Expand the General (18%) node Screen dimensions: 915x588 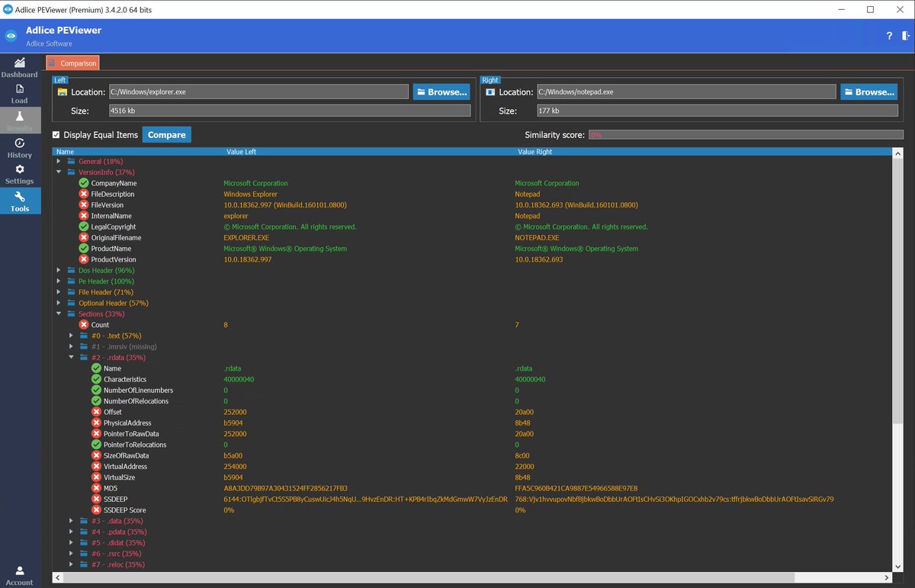coord(59,162)
